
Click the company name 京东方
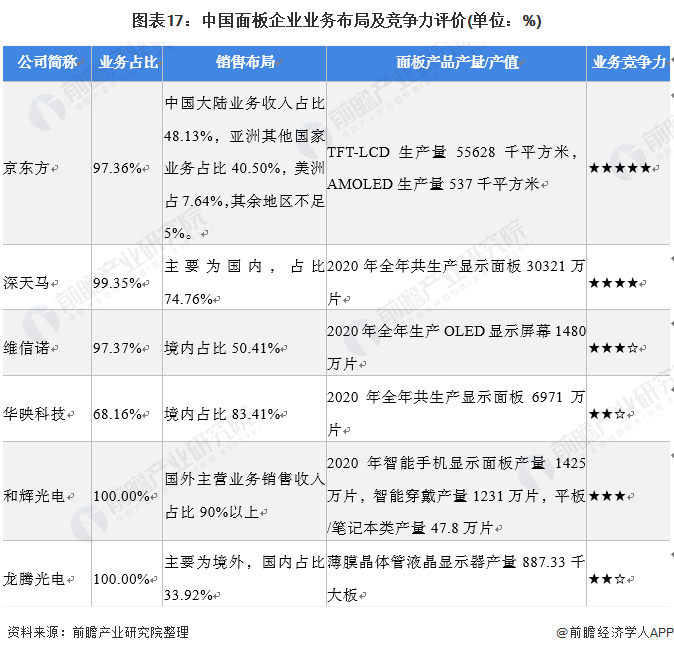[26, 168]
